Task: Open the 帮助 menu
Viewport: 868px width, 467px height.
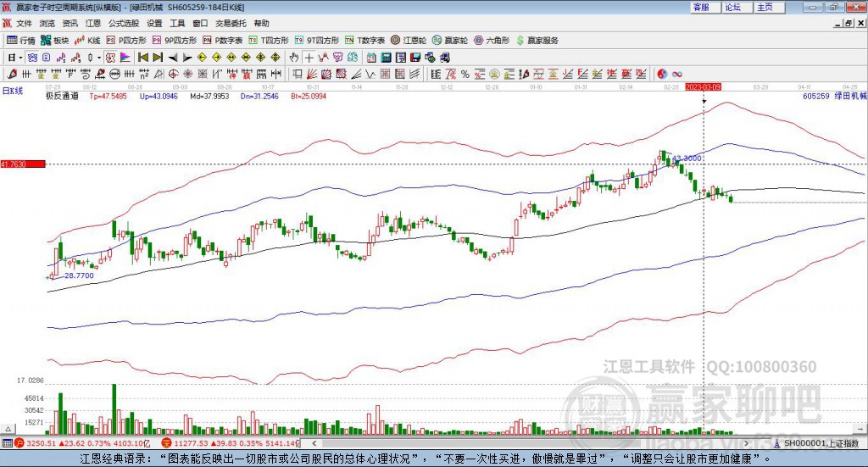Action: (261, 23)
